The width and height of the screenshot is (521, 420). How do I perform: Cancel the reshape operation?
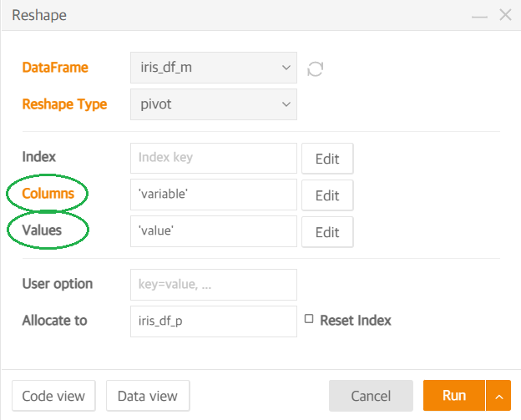coord(371,396)
